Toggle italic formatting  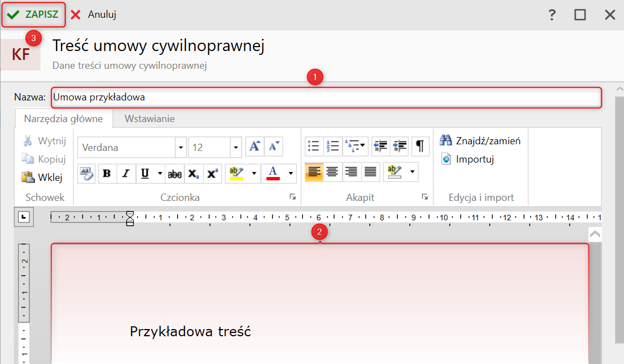pyautogui.click(x=126, y=174)
